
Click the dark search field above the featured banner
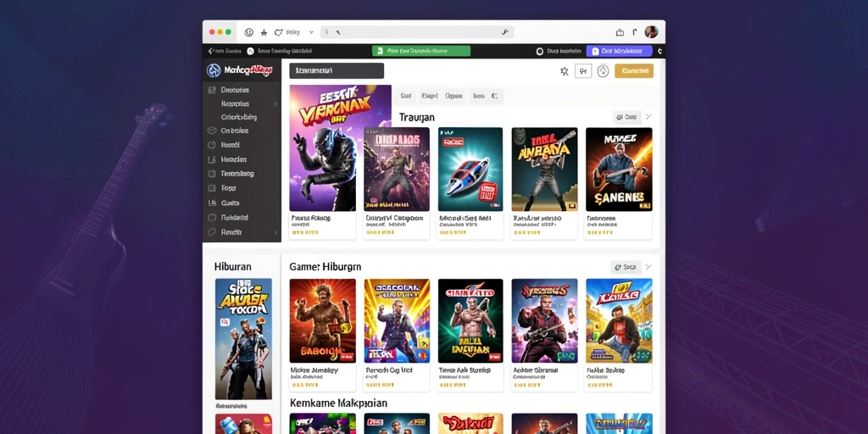click(337, 71)
